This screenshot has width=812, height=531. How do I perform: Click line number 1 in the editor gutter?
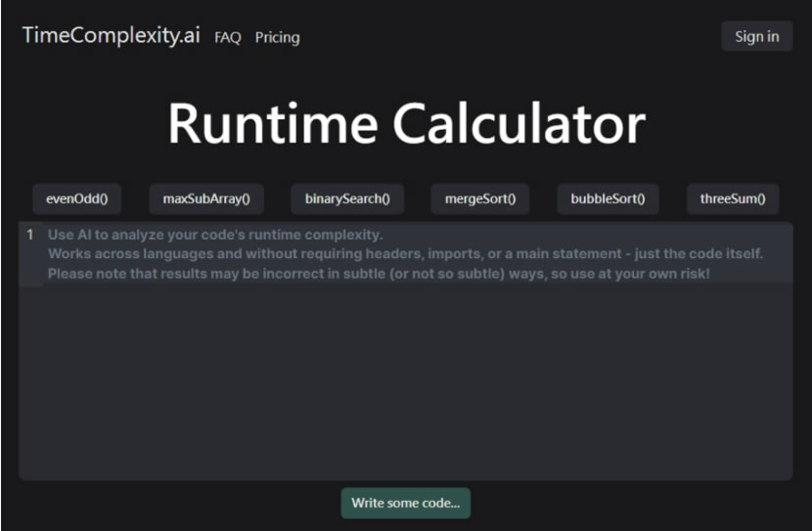(30, 235)
